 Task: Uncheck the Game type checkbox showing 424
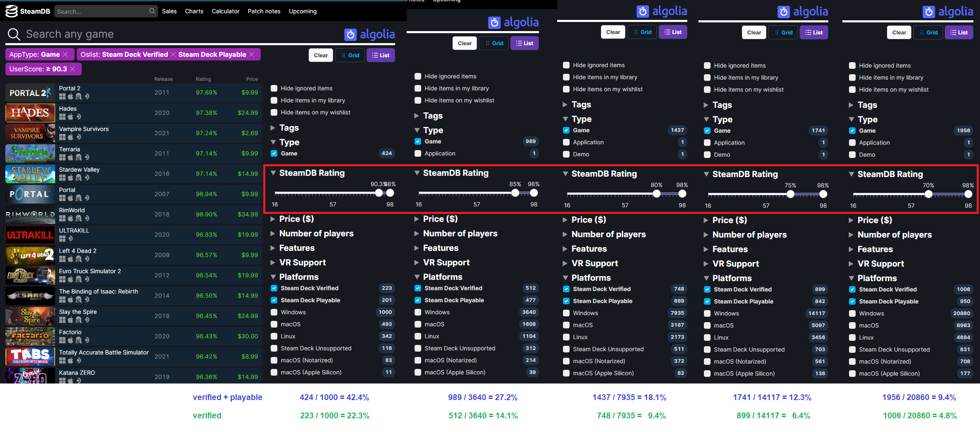pyautogui.click(x=274, y=153)
